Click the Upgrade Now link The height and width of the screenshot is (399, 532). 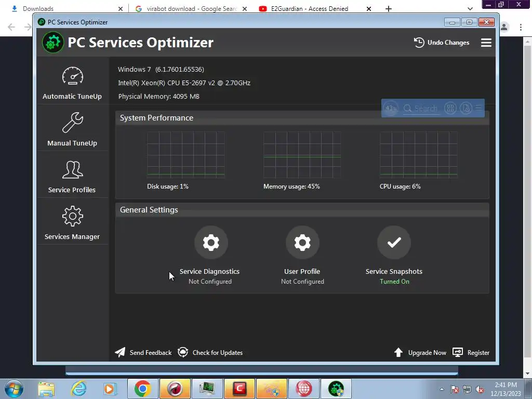(427, 353)
